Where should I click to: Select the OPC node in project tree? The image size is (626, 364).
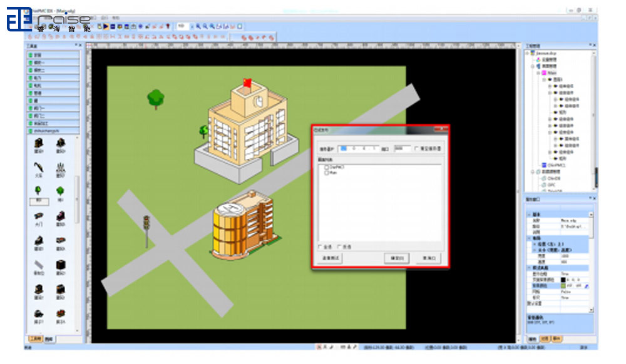[x=552, y=185]
